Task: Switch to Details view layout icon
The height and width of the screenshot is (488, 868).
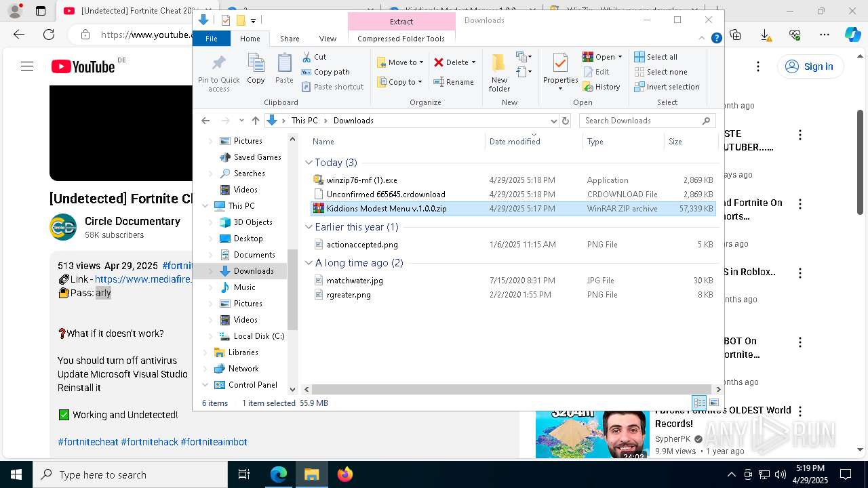Action: tap(699, 403)
